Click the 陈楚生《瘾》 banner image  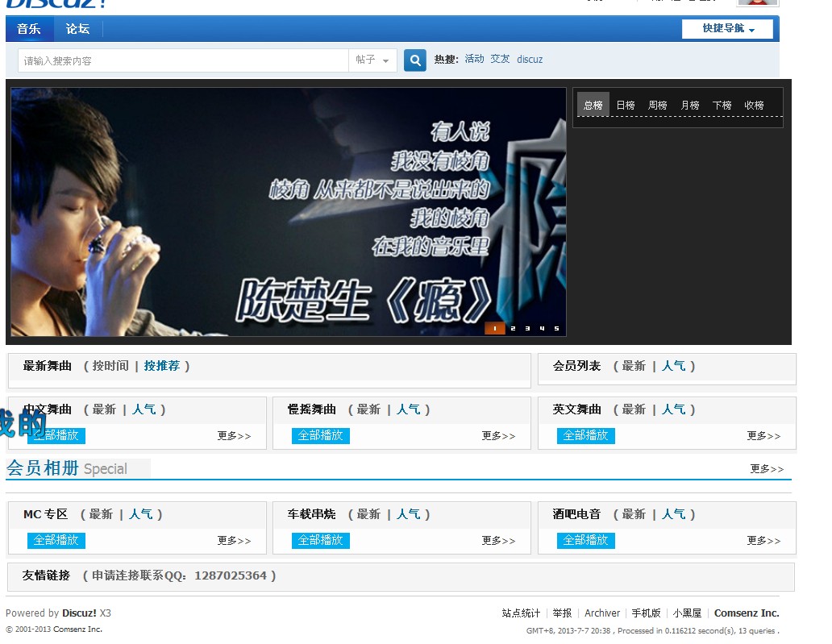(x=289, y=212)
